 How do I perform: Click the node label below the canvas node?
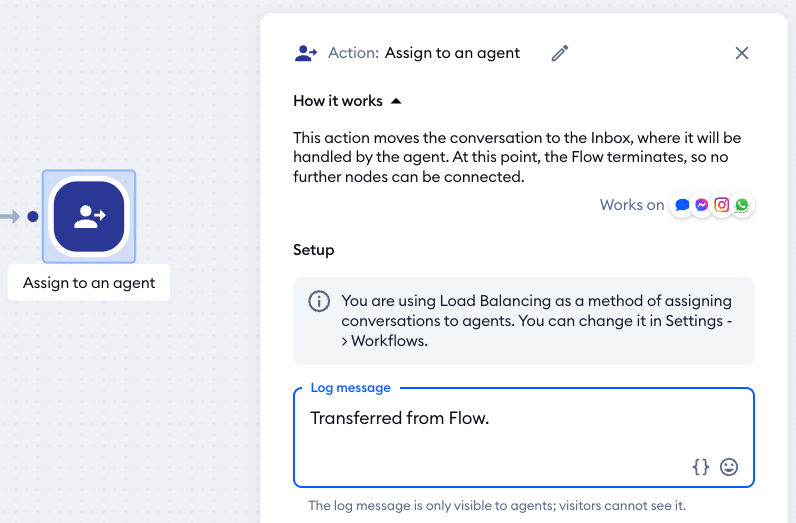coord(89,283)
